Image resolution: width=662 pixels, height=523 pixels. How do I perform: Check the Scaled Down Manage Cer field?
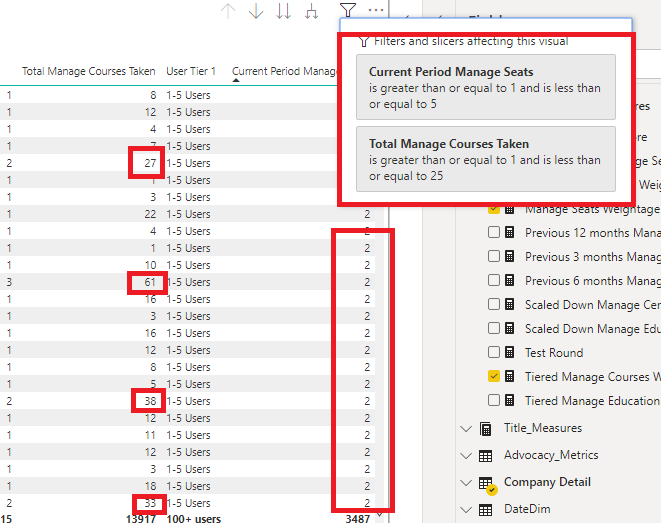tap(494, 304)
